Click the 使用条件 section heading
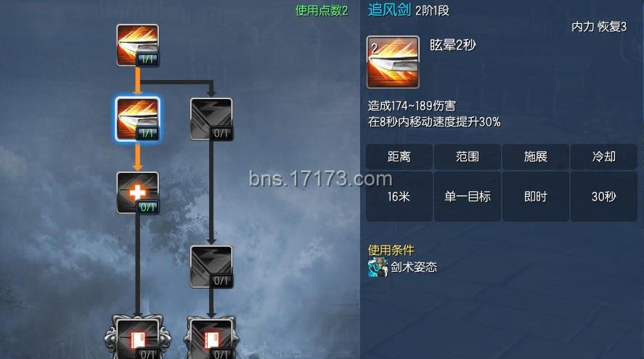The width and height of the screenshot is (644, 359). pyautogui.click(x=391, y=250)
